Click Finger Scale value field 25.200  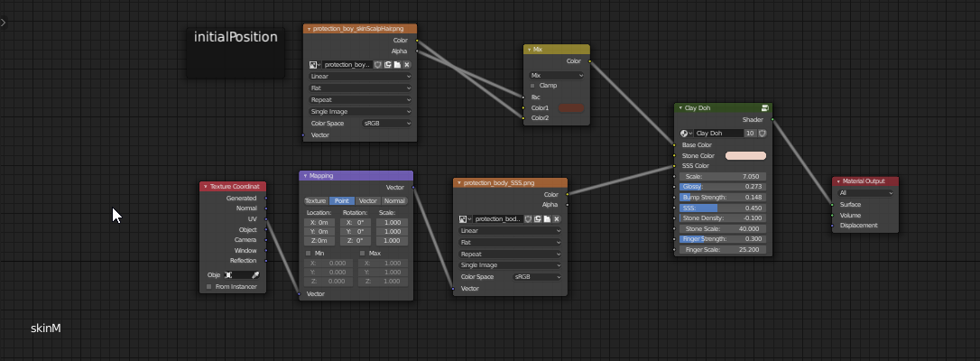point(723,250)
